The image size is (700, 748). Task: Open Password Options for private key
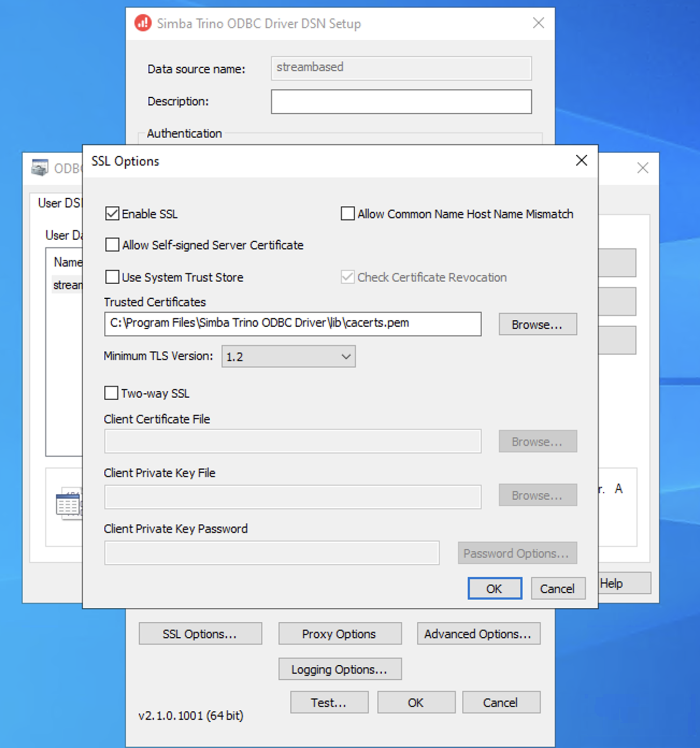click(517, 553)
